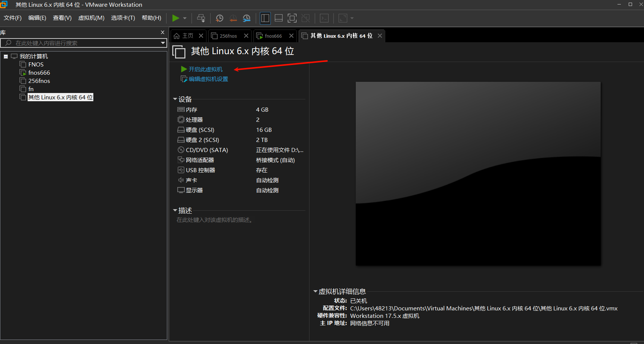Click the Unity mode toolbar icon
The width and height of the screenshot is (644, 344).
coord(306,18)
